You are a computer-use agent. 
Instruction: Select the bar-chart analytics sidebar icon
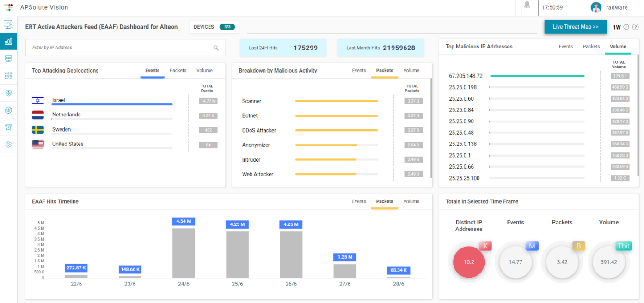[8, 42]
